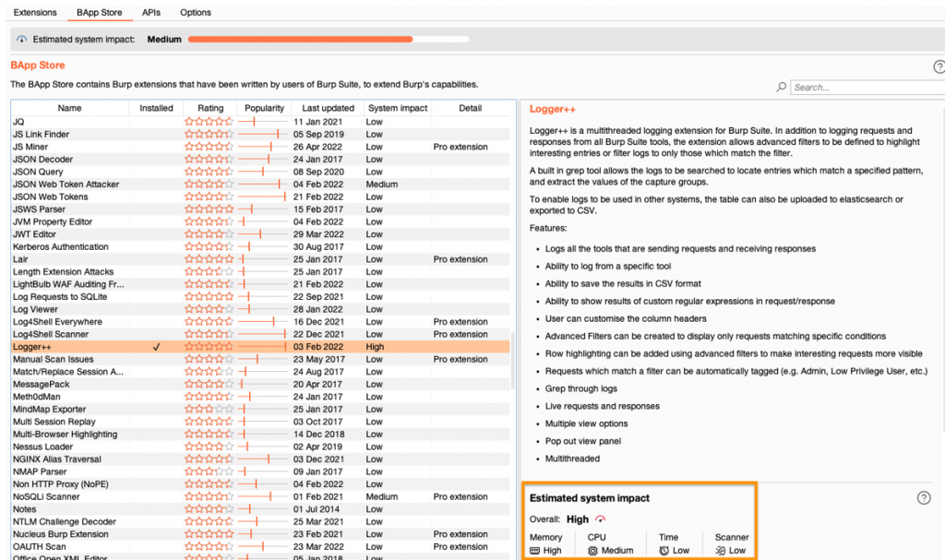The width and height of the screenshot is (945, 560).
Task: Click the star rating for JSON Web Tokens
Action: (x=209, y=197)
